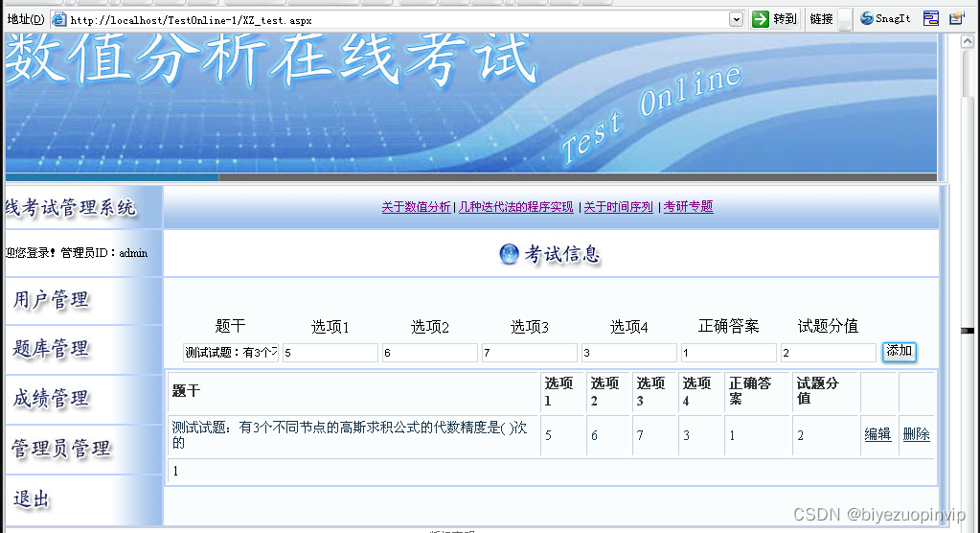The image size is (980, 533).
Task: Click the 转到 go button text
Action: pos(785,19)
